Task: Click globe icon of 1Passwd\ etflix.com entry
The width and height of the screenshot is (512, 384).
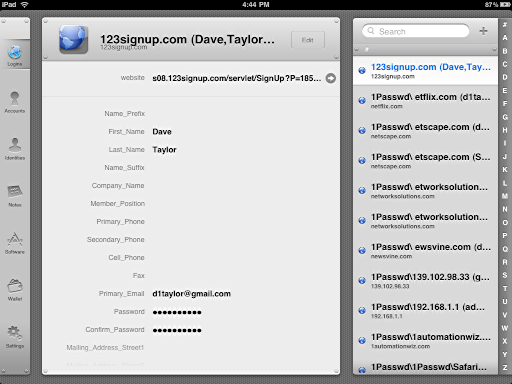Action: pyautogui.click(x=362, y=100)
